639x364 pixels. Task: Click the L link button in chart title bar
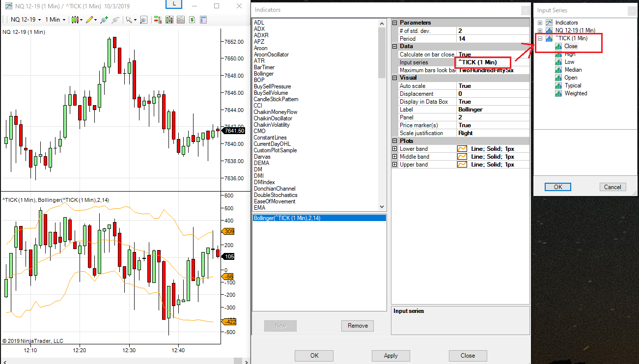pyautogui.click(x=173, y=4)
